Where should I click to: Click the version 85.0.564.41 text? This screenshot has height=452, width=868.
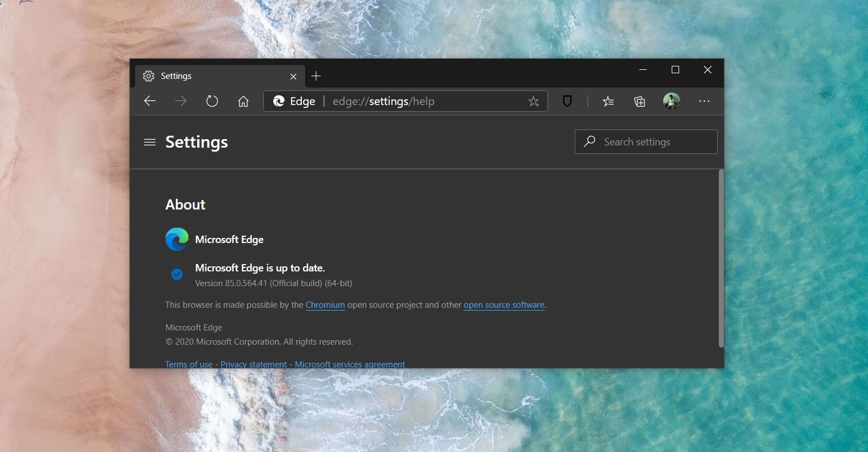point(273,283)
